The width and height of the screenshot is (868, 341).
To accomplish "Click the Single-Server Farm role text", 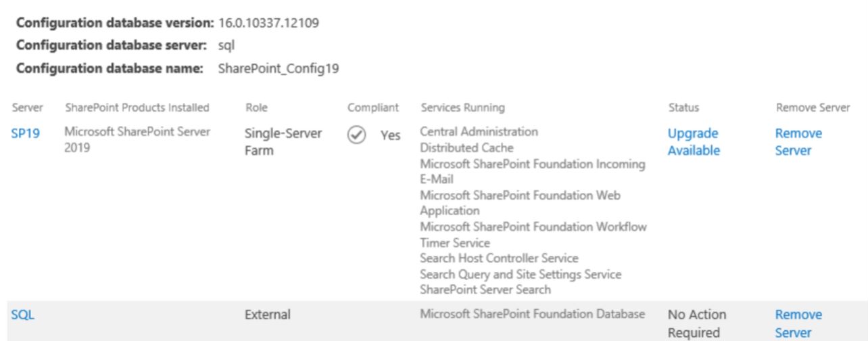I will (x=283, y=142).
